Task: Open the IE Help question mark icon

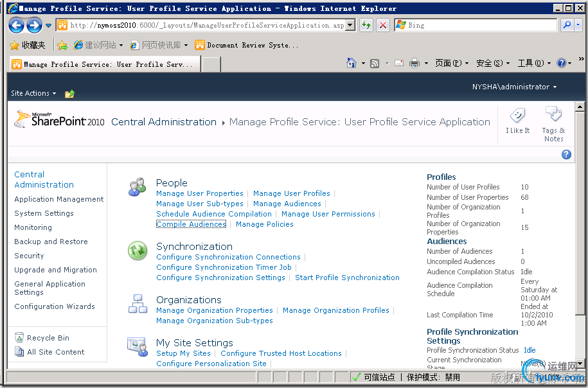Action: 562,63
